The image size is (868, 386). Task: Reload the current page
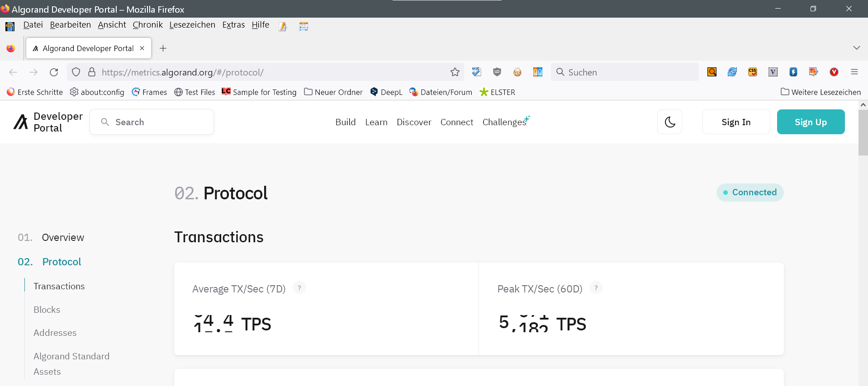[54, 72]
